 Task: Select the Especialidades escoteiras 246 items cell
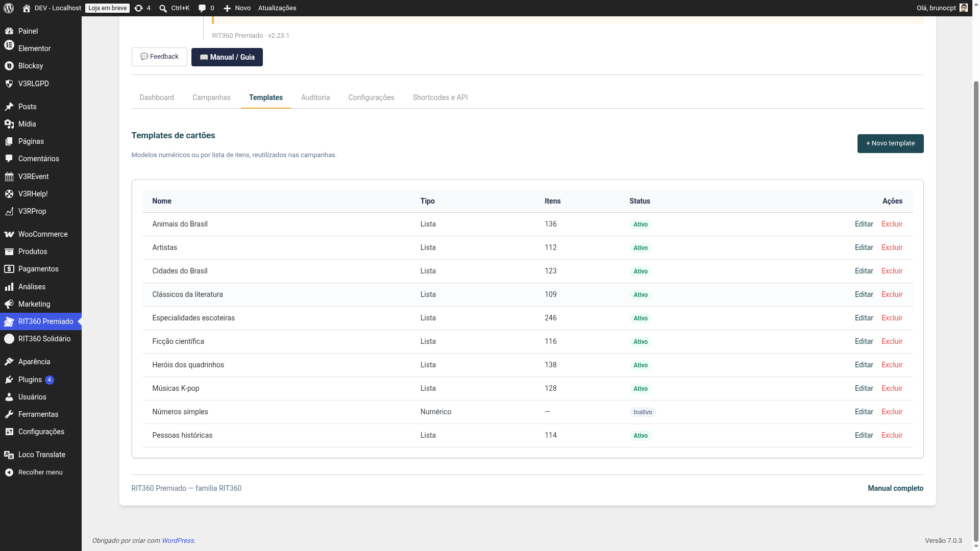click(551, 318)
